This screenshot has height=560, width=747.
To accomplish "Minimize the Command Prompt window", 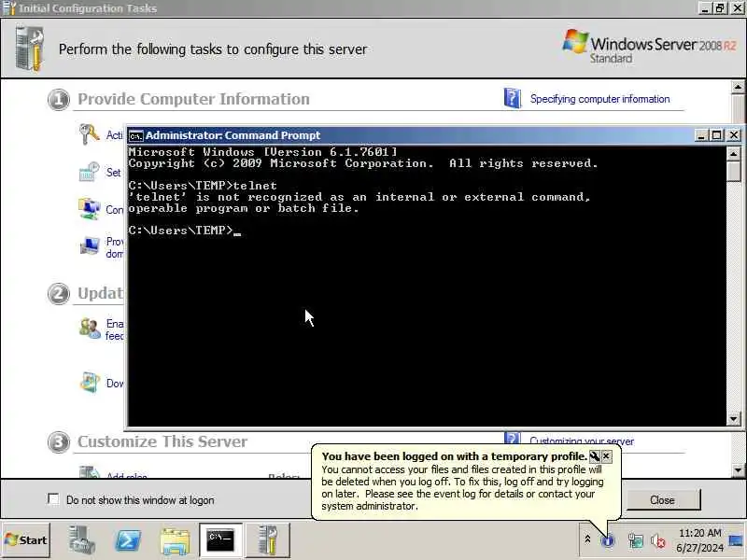I will (x=701, y=135).
